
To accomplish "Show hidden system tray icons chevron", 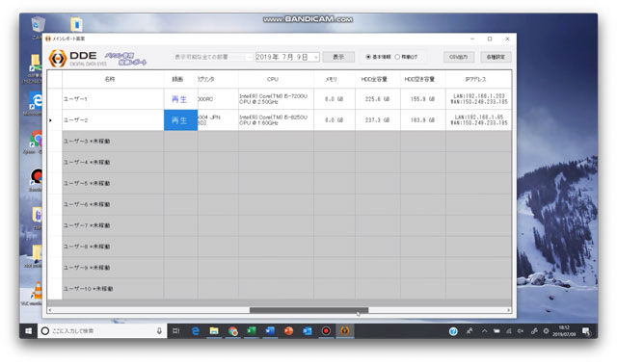I will click(484, 331).
